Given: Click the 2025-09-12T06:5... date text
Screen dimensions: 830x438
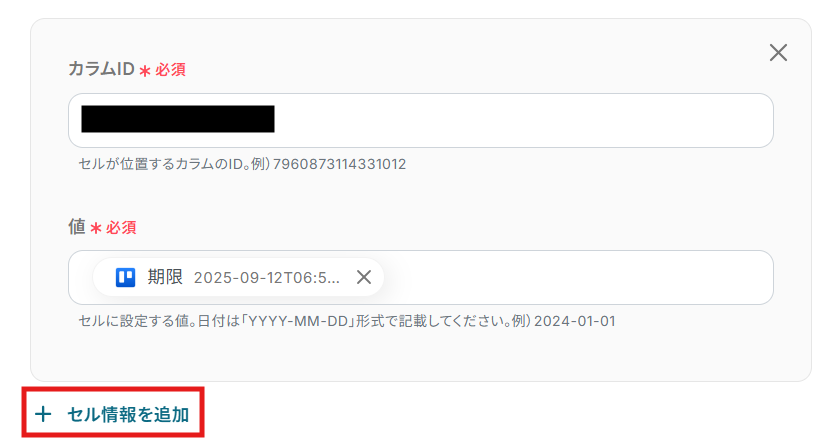Looking at the screenshot, I should (x=267, y=278).
